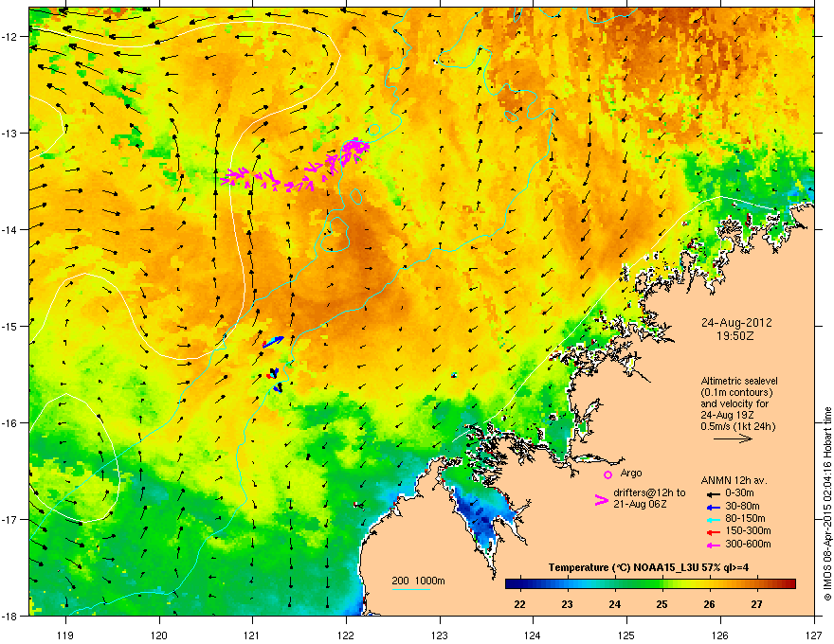834x644 pixels.
Task: Click the '21-Aug 06Z' legend text
Action: click(640, 504)
